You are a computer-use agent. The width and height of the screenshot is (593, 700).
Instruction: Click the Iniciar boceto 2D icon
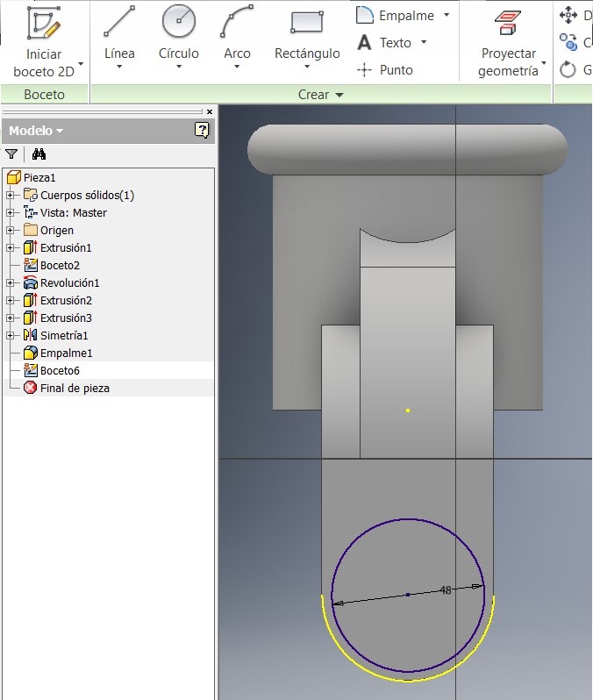[44, 22]
